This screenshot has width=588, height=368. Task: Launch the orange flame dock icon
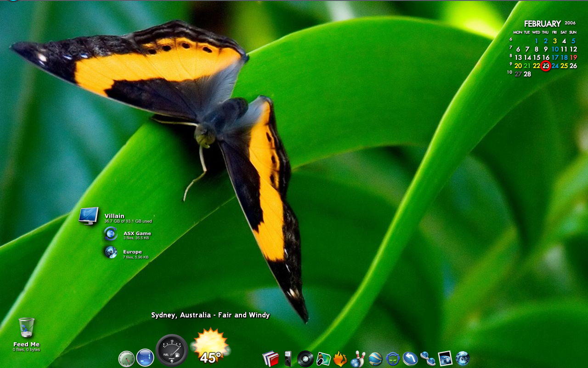tap(340, 358)
